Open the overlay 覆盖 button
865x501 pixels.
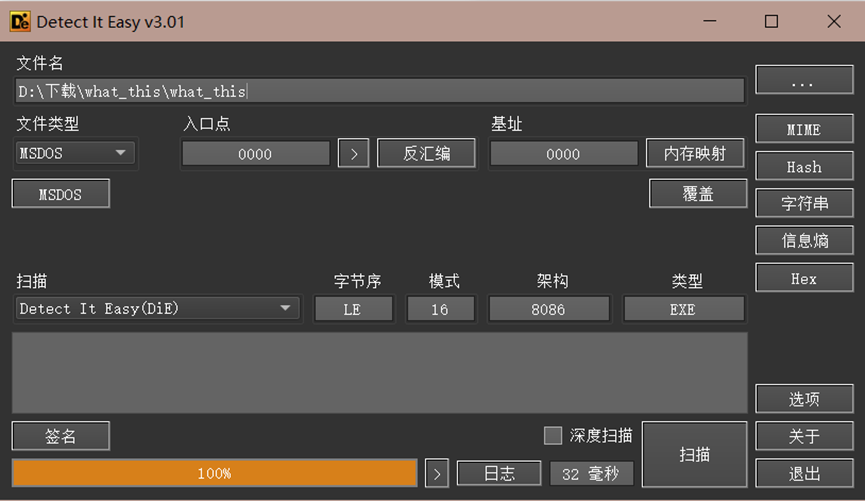[x=698, y=193]
